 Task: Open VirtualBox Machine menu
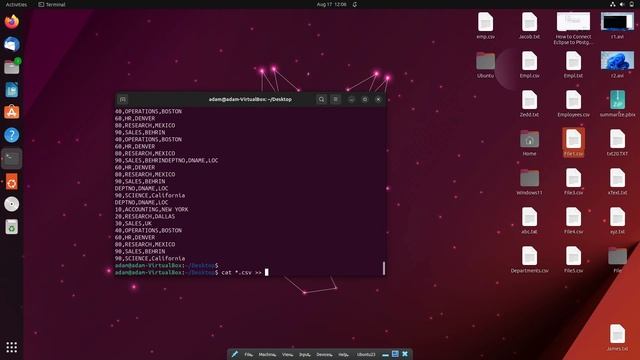(267, 354)
